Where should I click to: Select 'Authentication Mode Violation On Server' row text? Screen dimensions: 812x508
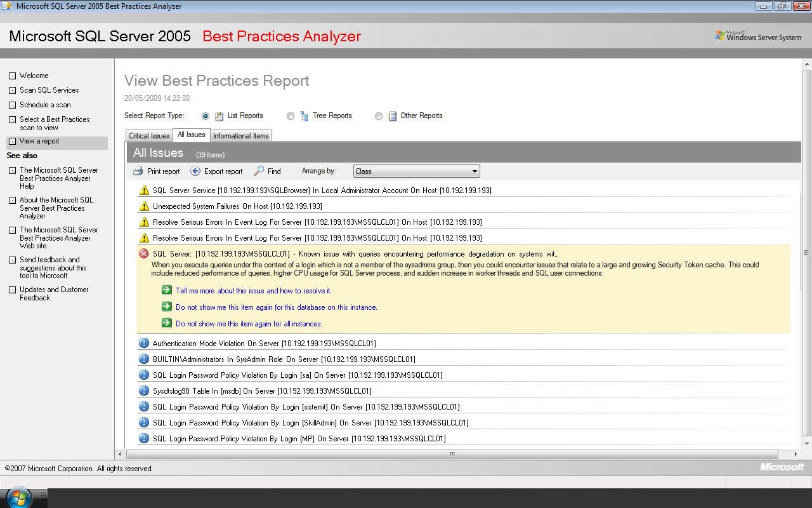(264, 344)
